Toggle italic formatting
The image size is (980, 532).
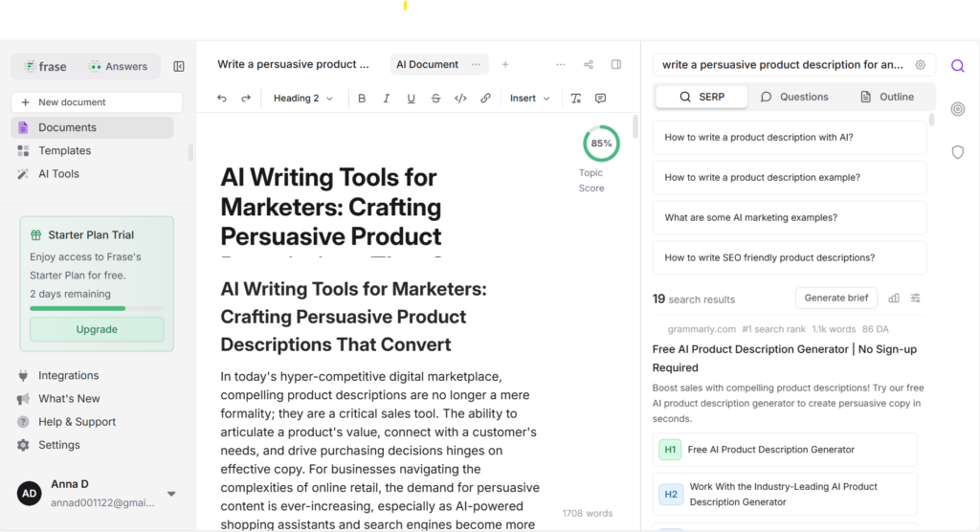(x=387, y=99)
